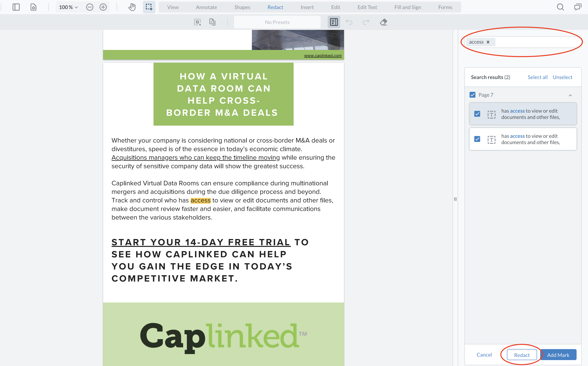Open the No Presets dropdown
This screenshot has width=588, height=366.
277,22
